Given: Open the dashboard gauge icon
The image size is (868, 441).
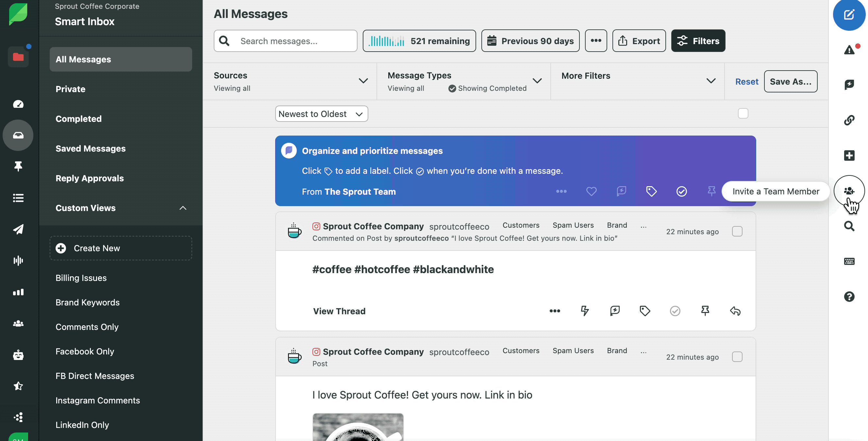Looking at the screenshot, I should 18,104.
